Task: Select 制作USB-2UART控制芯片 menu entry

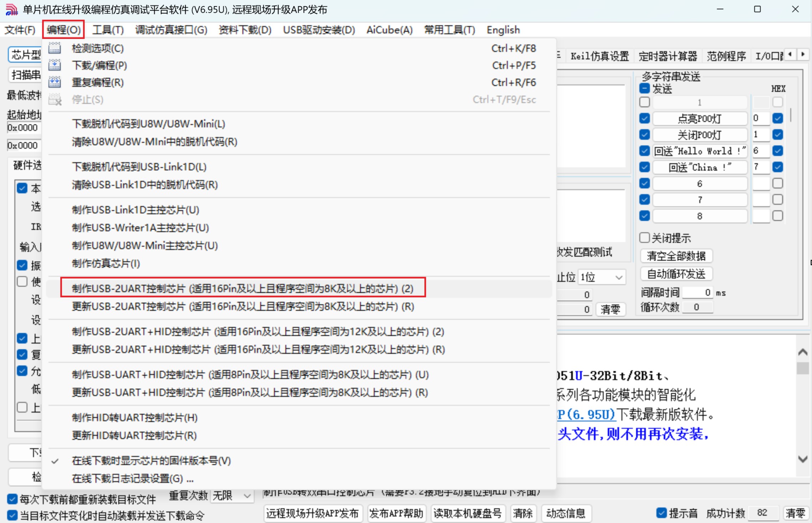Action: 242,288
